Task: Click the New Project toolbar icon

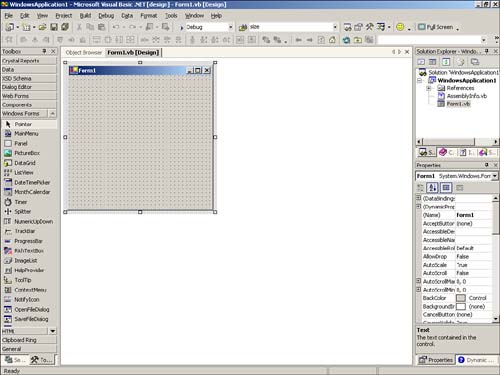Action: [10, 27]
